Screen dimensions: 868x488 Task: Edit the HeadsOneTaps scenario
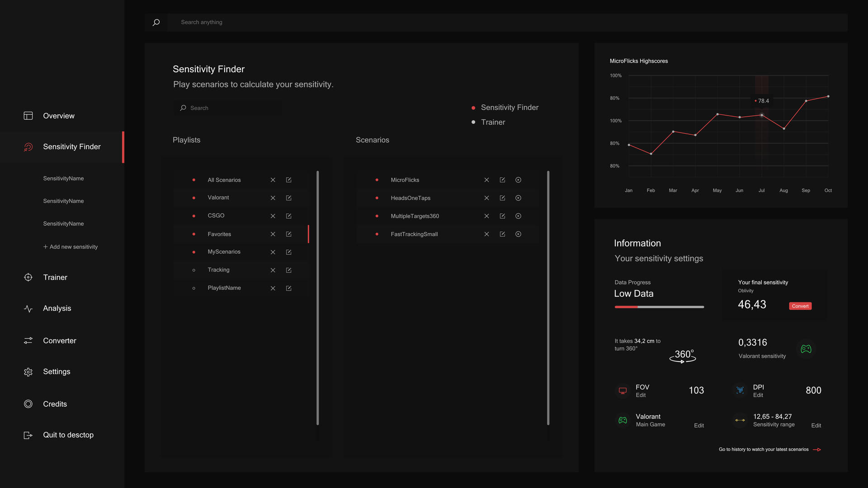[502, 198]
